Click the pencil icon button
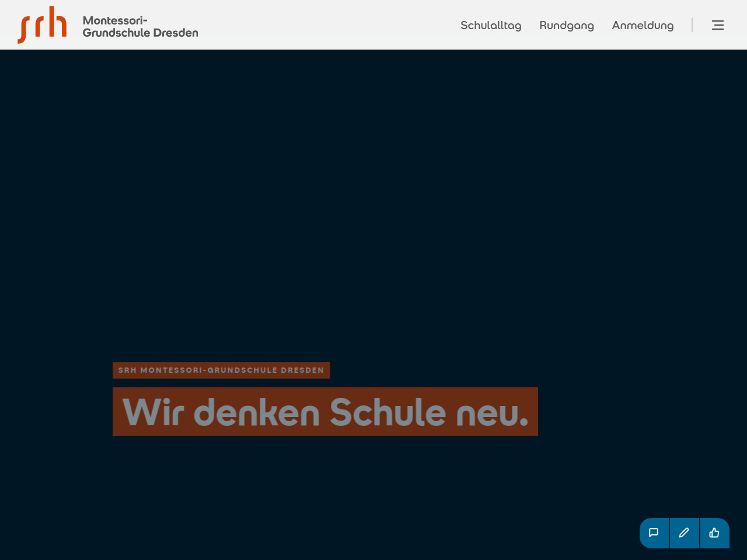The height and width of the screenshot is (560, 747). tap(684, 533)
